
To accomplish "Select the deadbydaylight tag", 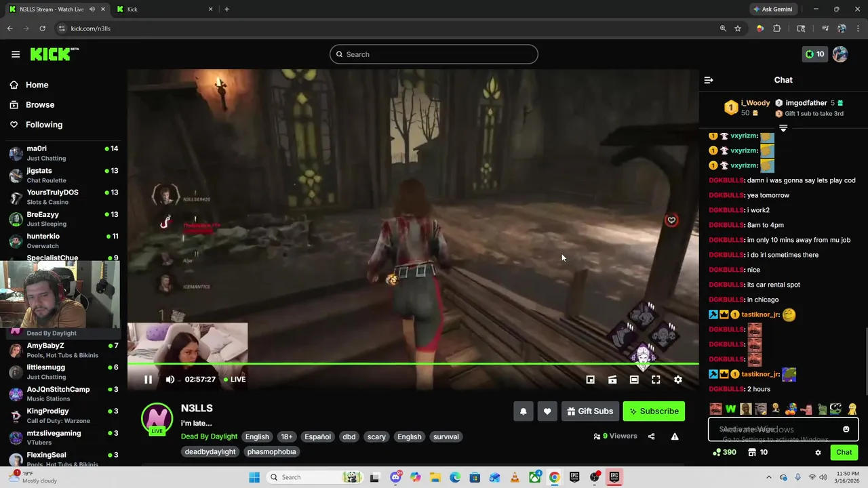I will click(210, 452).
